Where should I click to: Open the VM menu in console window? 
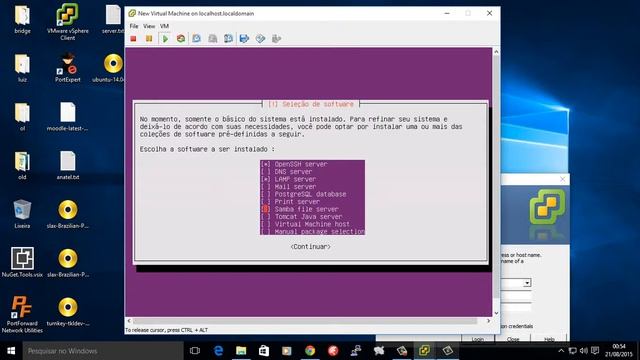164,26
